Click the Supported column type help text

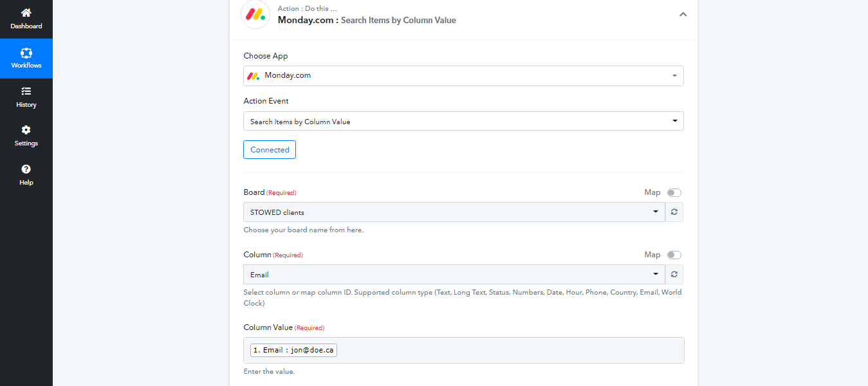(x=463, y=297)
